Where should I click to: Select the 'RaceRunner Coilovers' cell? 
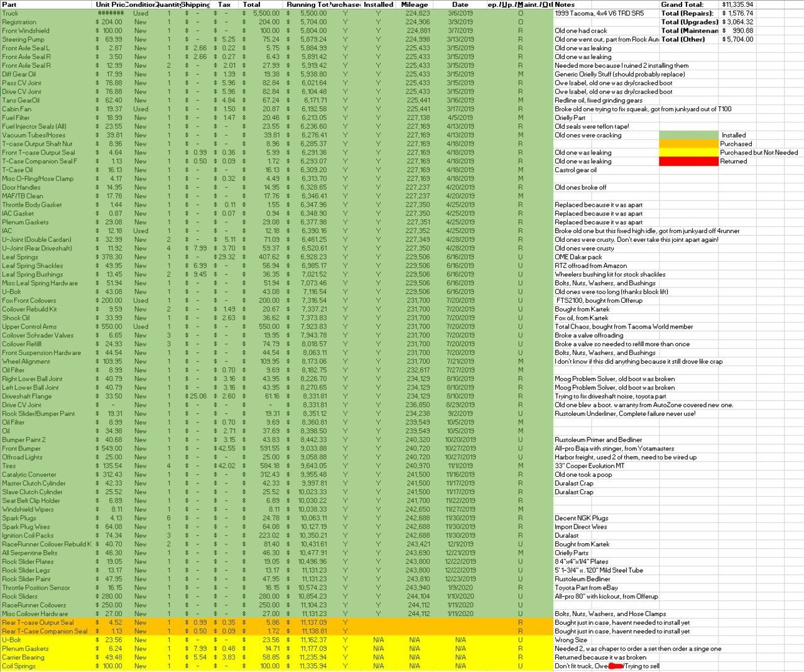47,605
